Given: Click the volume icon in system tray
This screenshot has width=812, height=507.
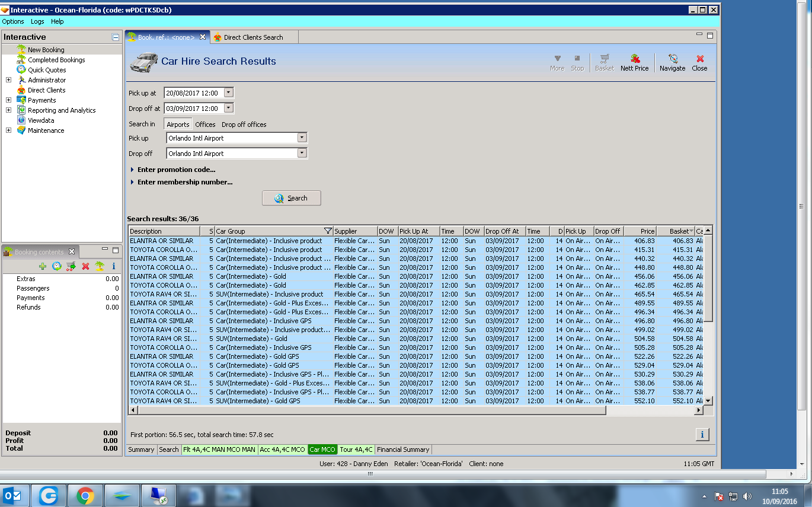Looking at the screenshot, I should coord(747,496).
